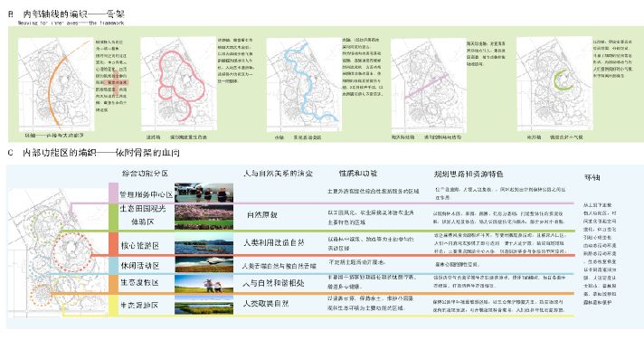The width and height of the screenshot is (644, 340).
Task: Select the green arc axis map diagram
Action: tap(554, 85)
